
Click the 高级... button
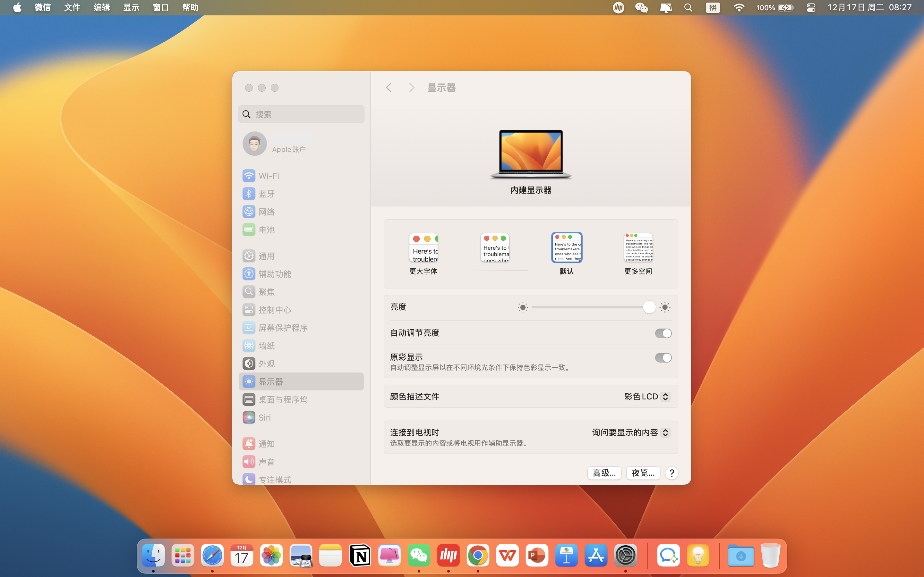(604, 473)
